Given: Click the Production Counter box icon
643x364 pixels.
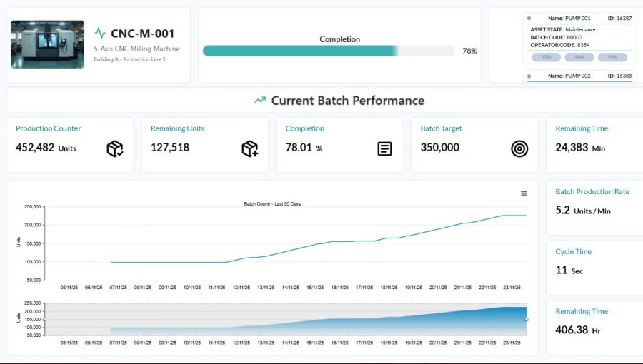Looking at the screenshot, I should click(x=114, y=148).
